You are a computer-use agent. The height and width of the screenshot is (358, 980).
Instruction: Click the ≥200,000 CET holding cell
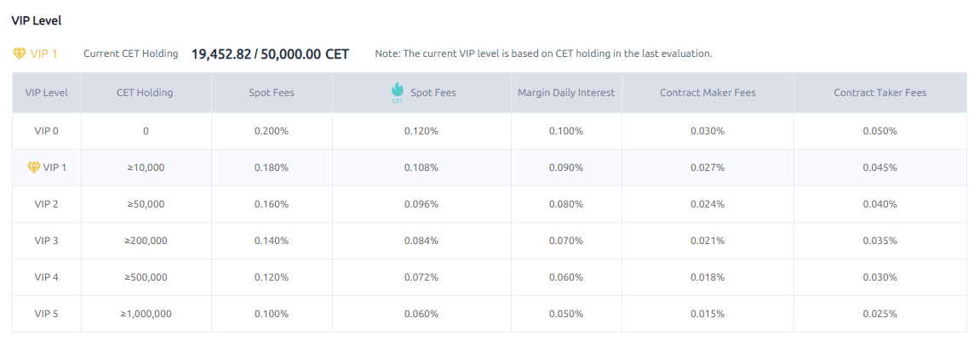pyautogui.click(x=146, y=241)
